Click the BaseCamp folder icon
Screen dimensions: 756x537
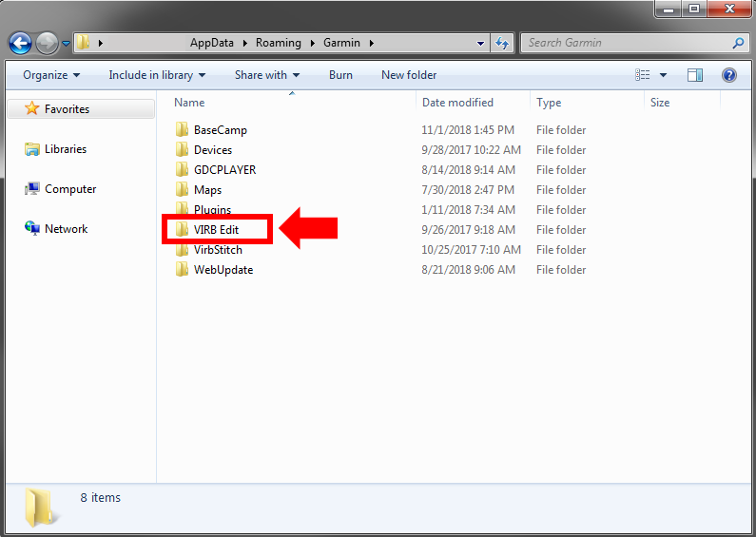[182, 129]
